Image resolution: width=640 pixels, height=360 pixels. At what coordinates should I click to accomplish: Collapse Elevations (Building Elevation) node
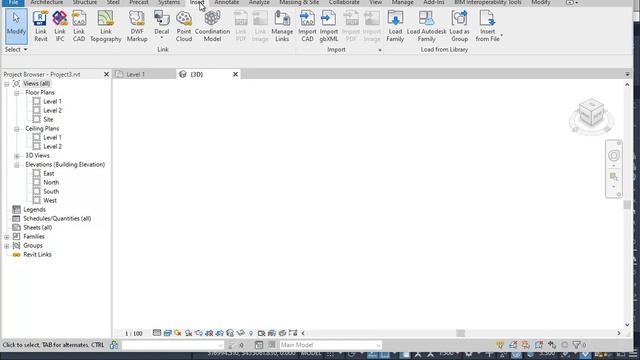[17, 165]
